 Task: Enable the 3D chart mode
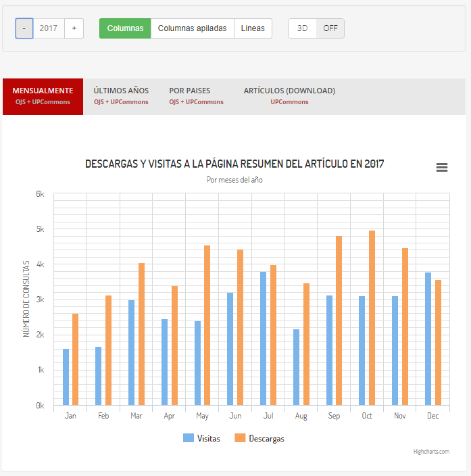302,28
